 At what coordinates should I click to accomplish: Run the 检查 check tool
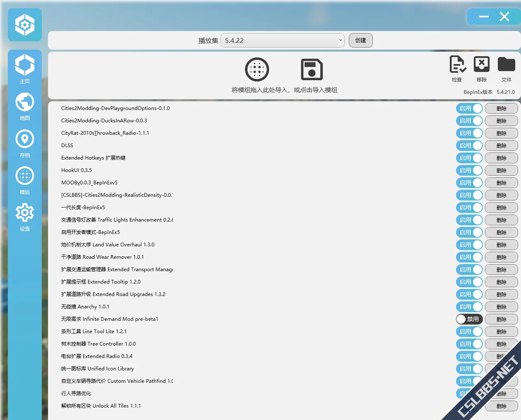pyautogui.click(x=457, y=69)
